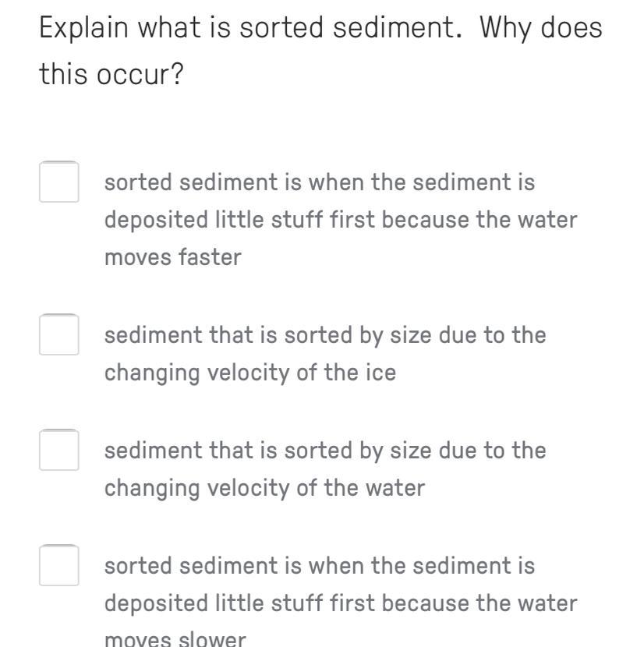The height and width of the screenshot is (647, 644).
Task: Enable the checkbox for 'water moves slower' answer
Action: pos(59,565)
